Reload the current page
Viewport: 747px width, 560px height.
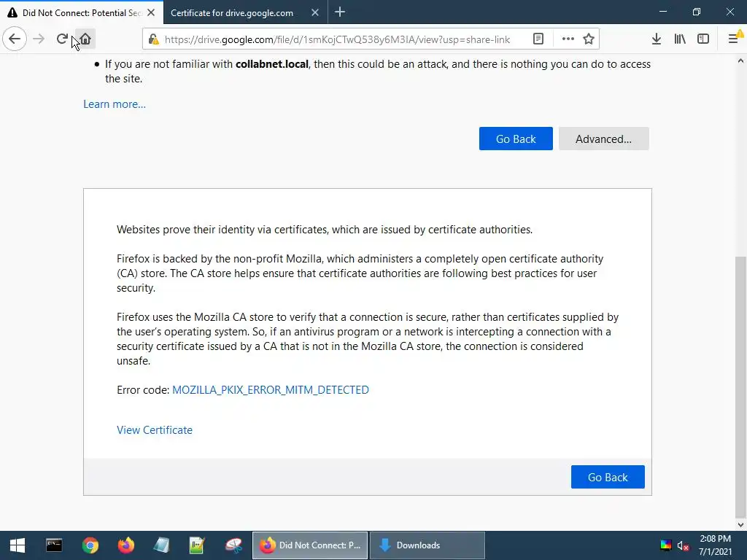(x=62, y=39)
